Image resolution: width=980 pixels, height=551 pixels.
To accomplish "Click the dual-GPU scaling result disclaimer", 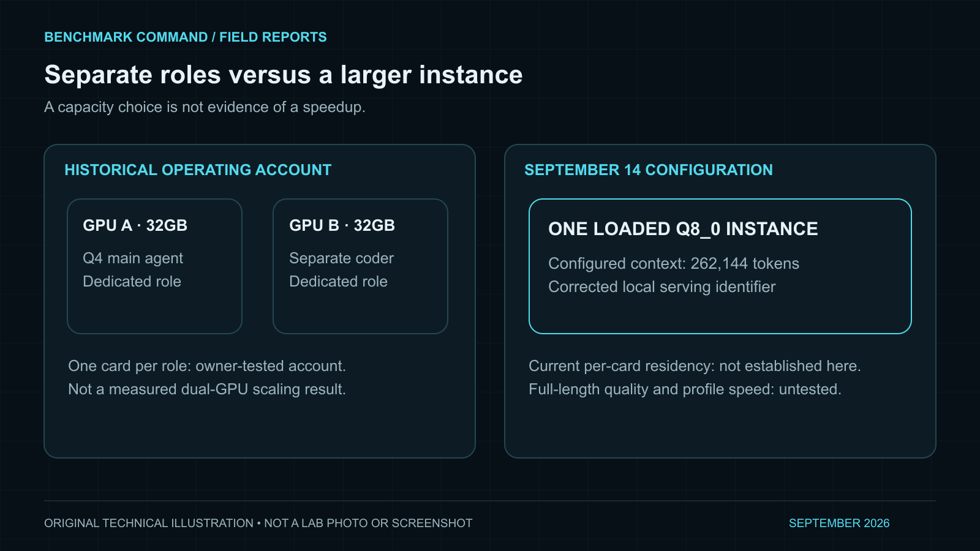I will coord(207,389).
